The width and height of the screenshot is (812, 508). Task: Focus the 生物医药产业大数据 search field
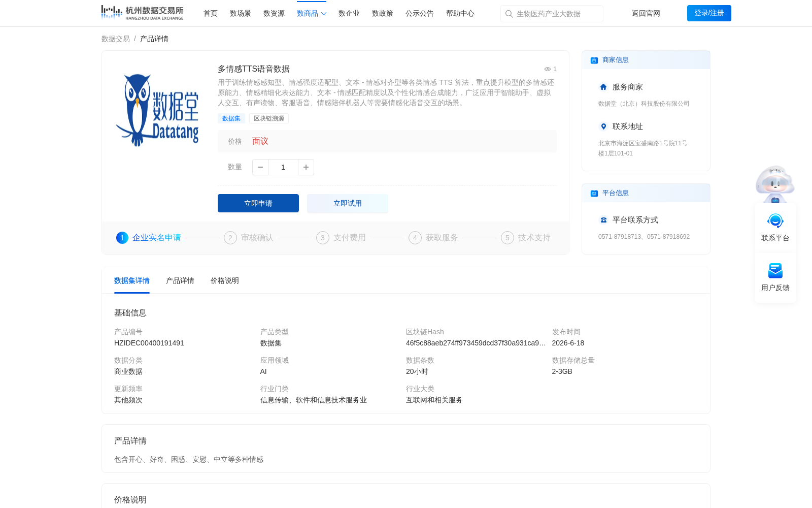tap(552, 14)
